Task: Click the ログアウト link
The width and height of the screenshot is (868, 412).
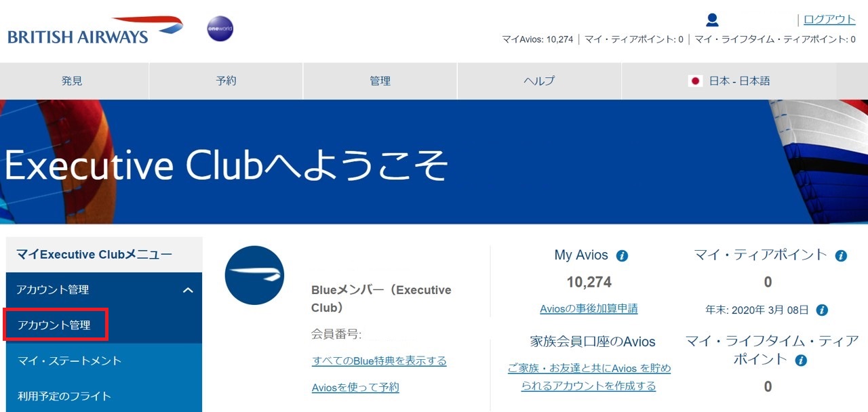Action: (829, 19)
